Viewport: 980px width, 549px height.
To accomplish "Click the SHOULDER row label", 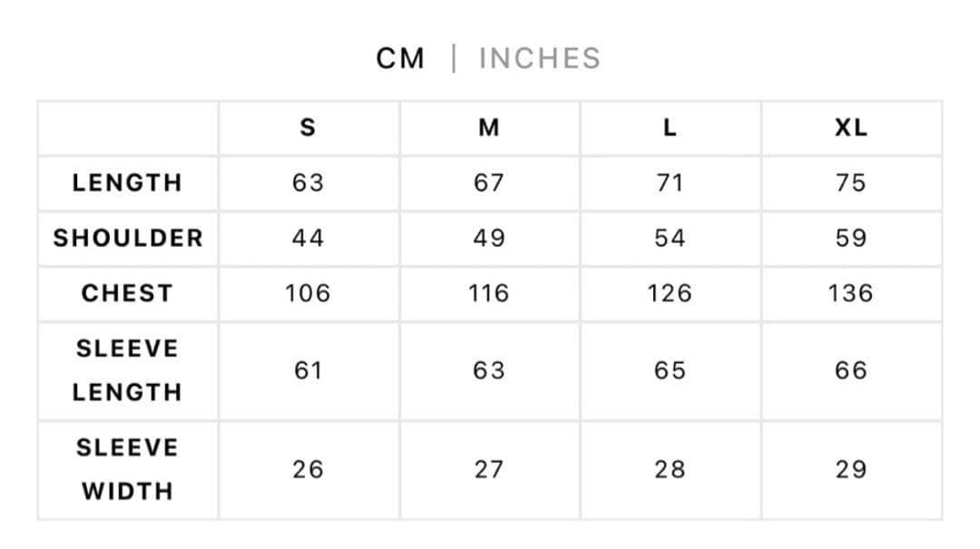I will click(127, 238).
